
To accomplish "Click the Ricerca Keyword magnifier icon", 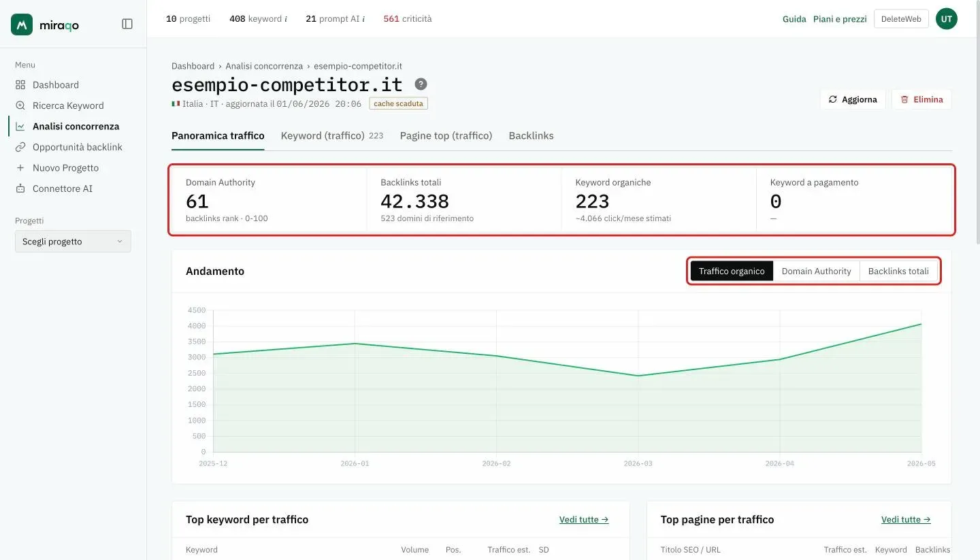I will pos(20,105).
